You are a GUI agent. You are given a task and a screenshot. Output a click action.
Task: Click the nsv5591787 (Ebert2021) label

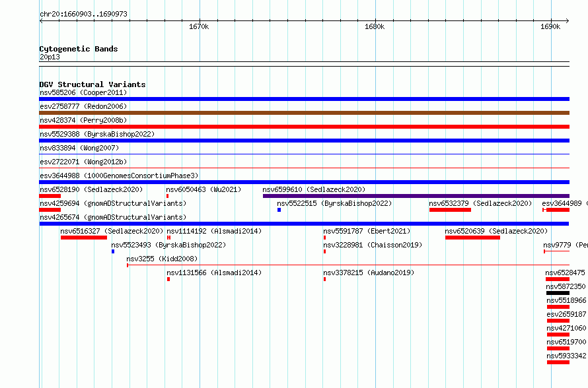(x=367, y=231)
